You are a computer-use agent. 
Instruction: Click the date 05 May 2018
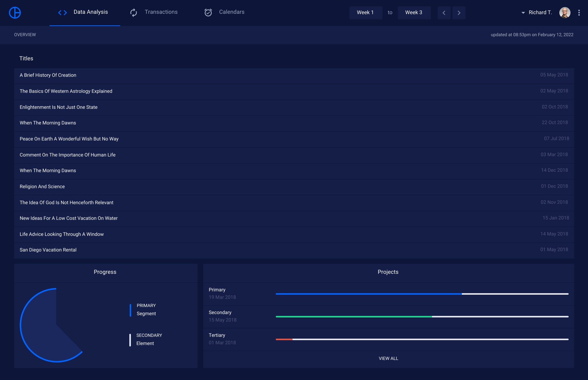(x=554, y=75)
